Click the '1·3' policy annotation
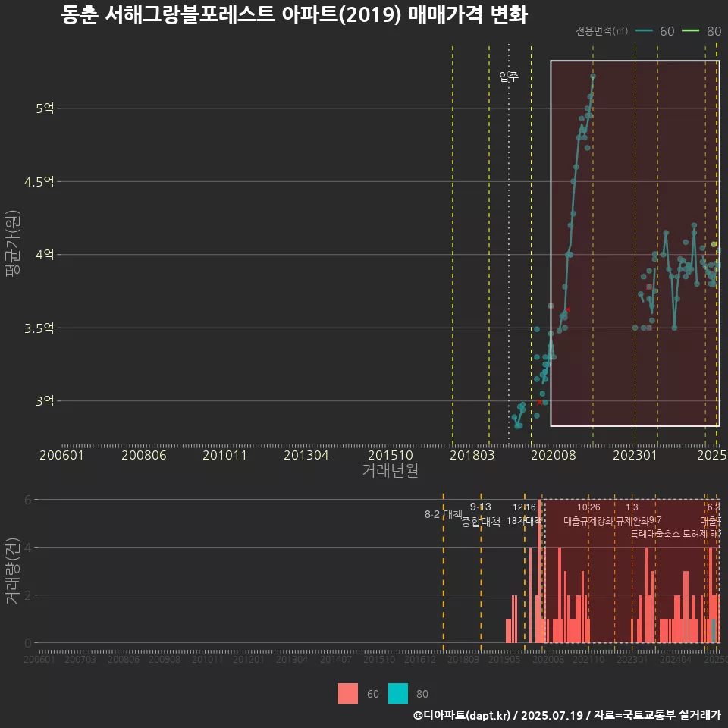 tap(632, 507)
